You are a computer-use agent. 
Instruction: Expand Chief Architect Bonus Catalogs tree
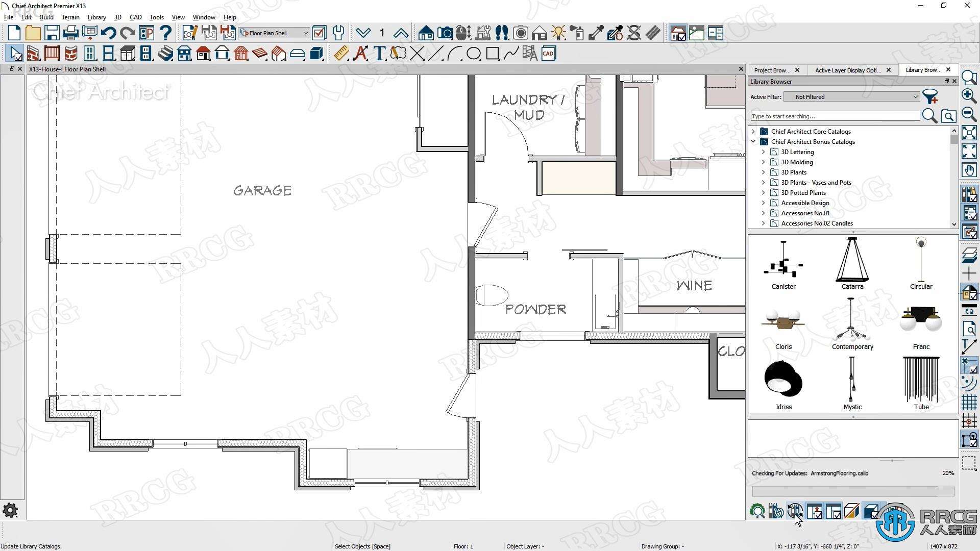click(x=754, y=141)
